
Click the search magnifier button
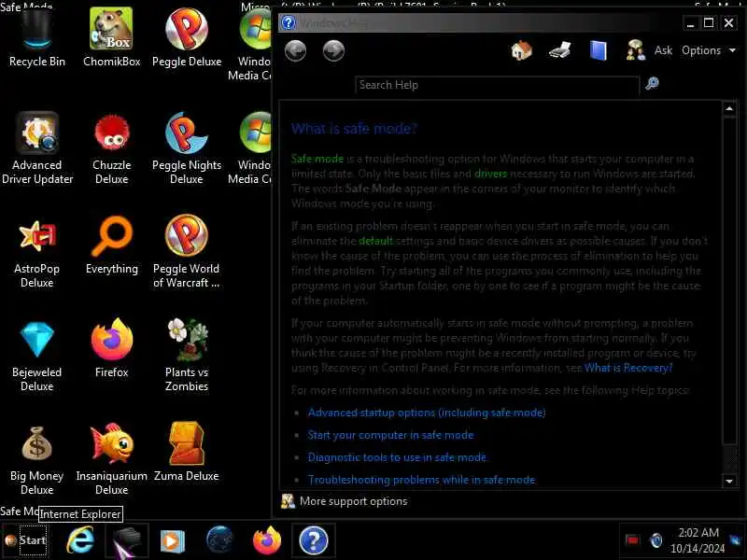click(652, 84)
